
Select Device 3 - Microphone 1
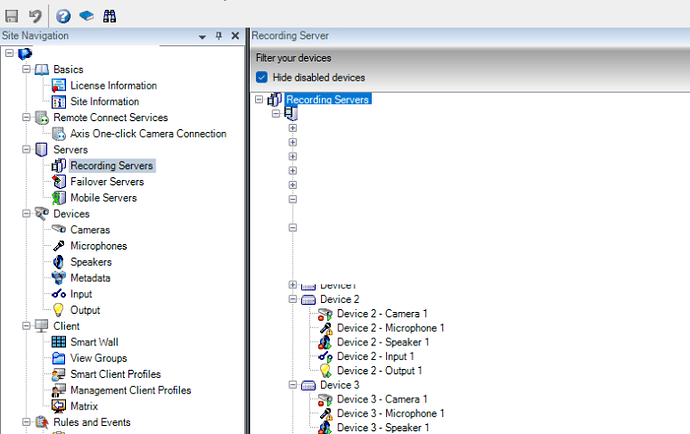pyautogui.click(x=390, y=413)
